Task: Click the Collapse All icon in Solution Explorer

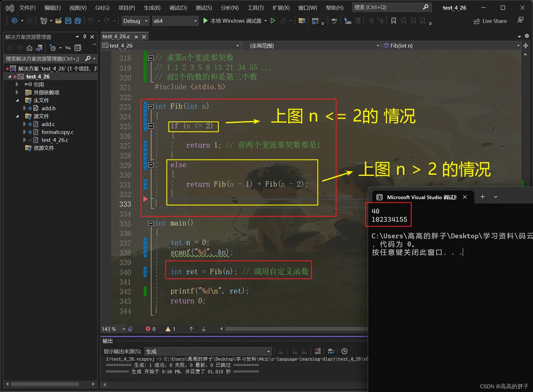Action: 78,48
